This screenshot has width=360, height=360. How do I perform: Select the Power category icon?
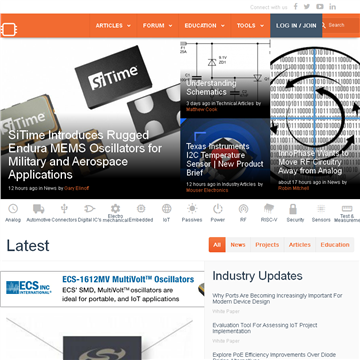click(x=218, y=209)
